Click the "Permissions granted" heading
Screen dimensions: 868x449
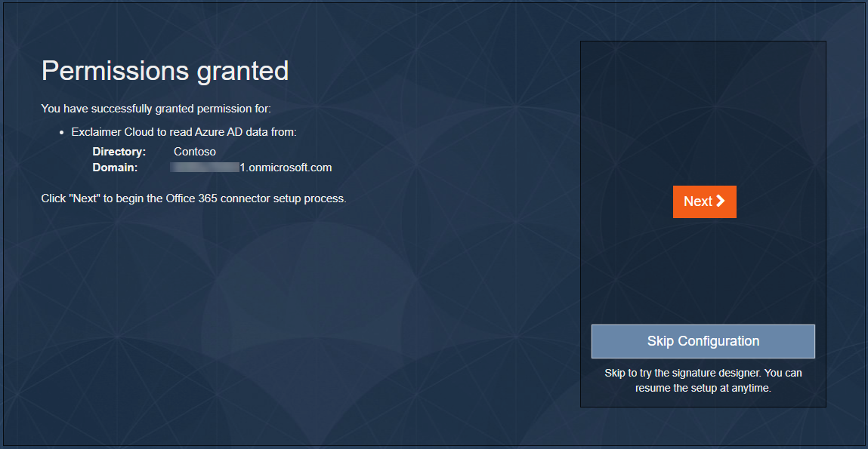tap(165, 71)
